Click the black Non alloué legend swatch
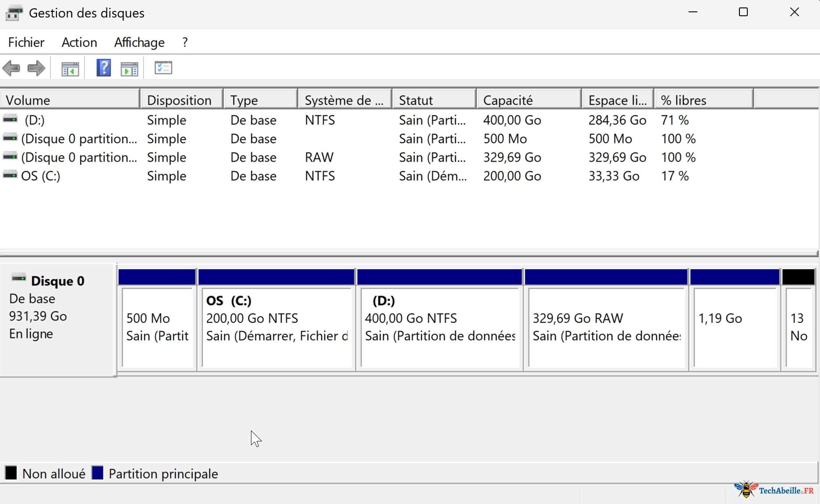820x504 pixels. (11, 473)
